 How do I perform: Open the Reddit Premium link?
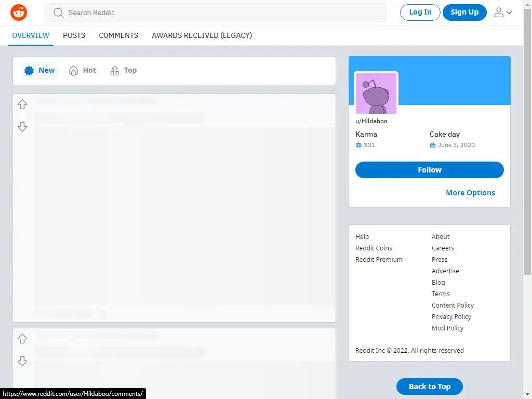pos(379,260)
